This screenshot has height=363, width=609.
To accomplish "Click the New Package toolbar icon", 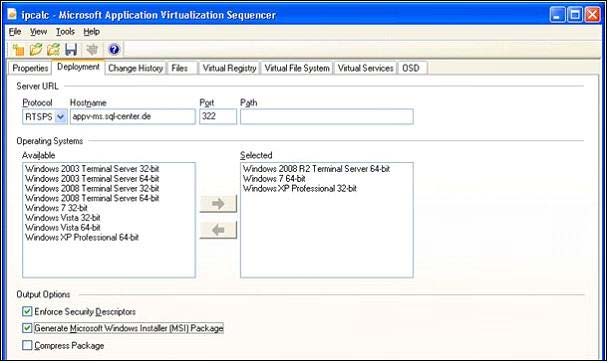I will pos(18,50).
